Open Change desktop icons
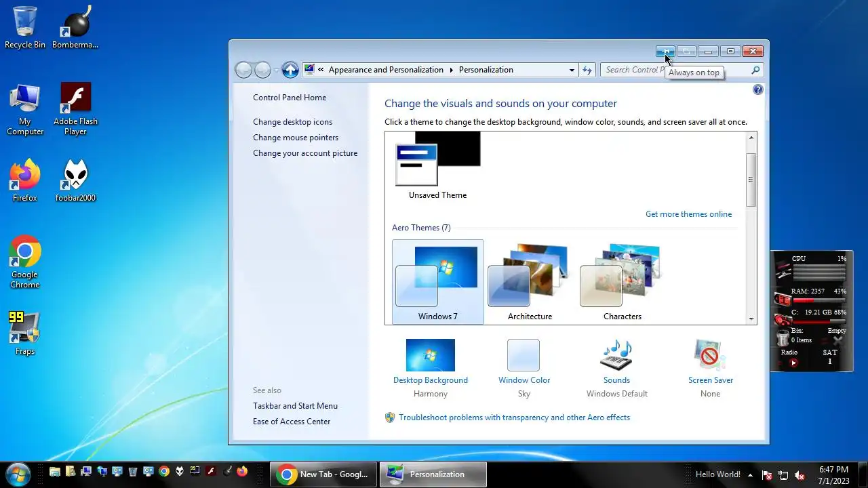This screenshot has width=868, height=488. point(293,122)
